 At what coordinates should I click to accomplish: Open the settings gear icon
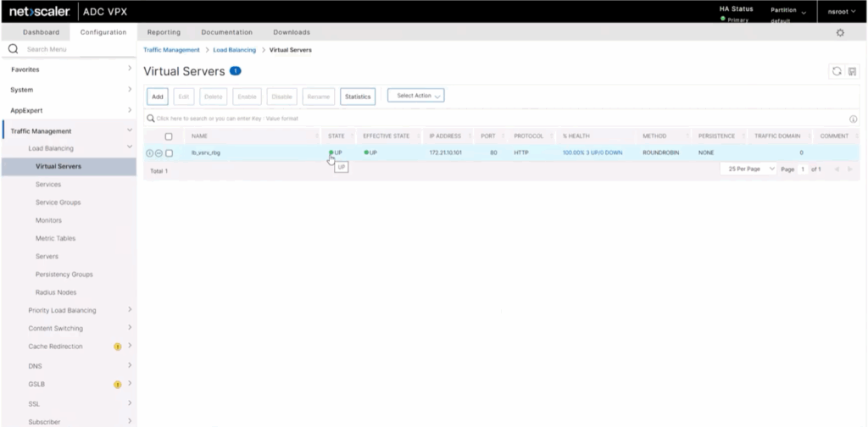[x=840, y=33]
